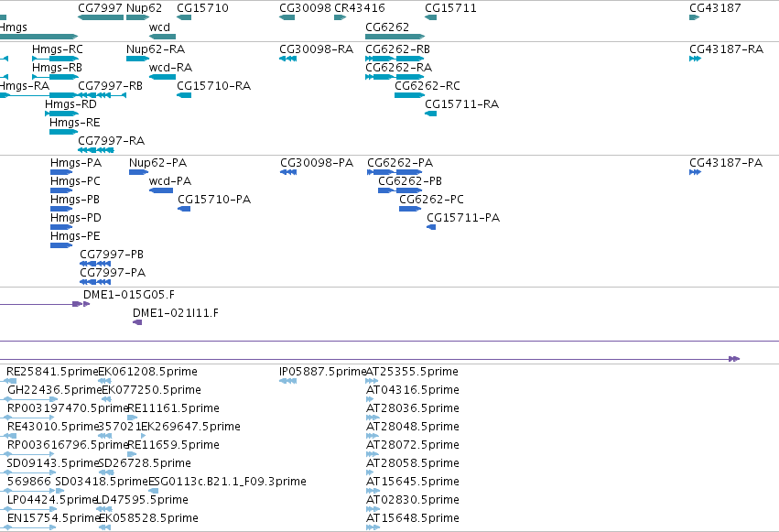The height and width of the screenshot is (532, 779).
Task: Click the GH22436.5prime EST
Action: 30,399
